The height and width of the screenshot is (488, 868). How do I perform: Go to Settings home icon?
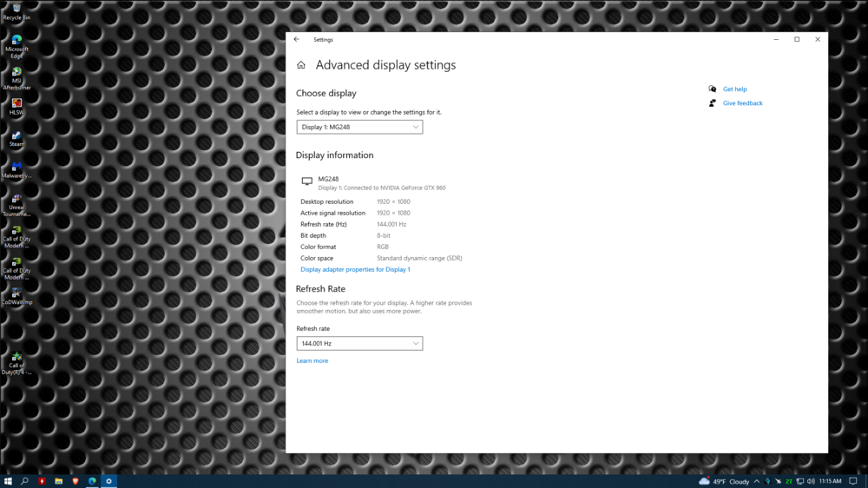click(x=301, y=65)
